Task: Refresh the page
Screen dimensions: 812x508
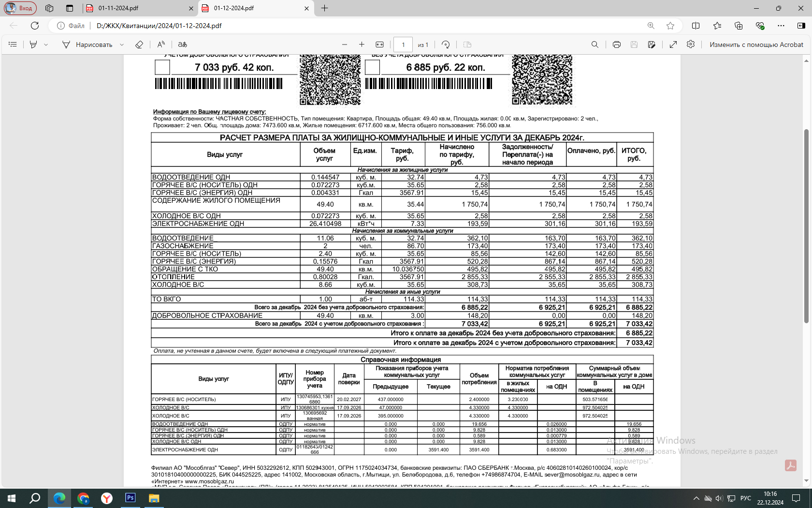Action: coord(35,26)
